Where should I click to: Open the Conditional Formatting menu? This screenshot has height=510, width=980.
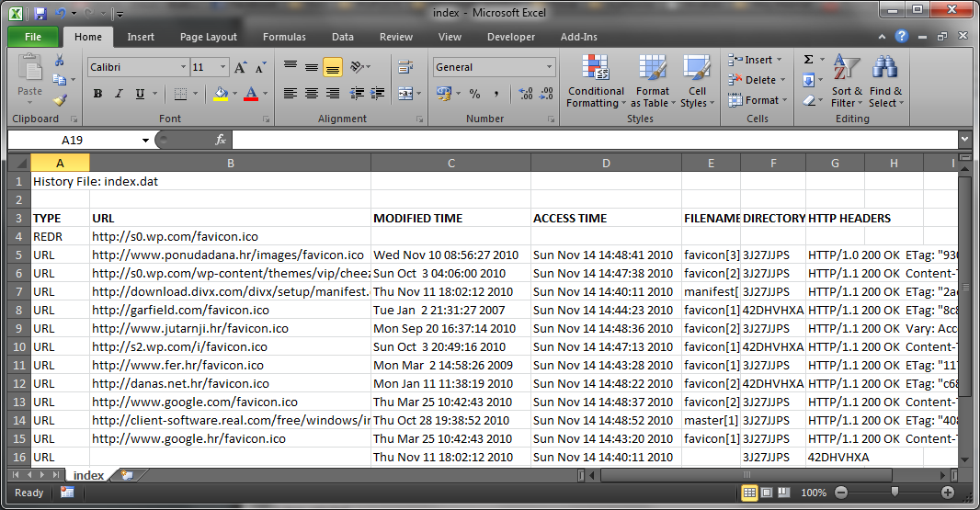click(x=596, y=82)
